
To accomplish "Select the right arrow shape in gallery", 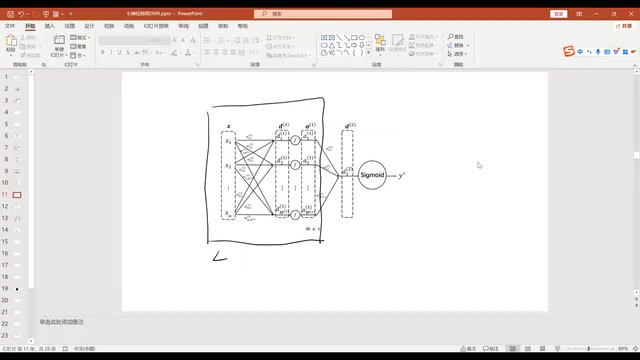I will [354, 45].
